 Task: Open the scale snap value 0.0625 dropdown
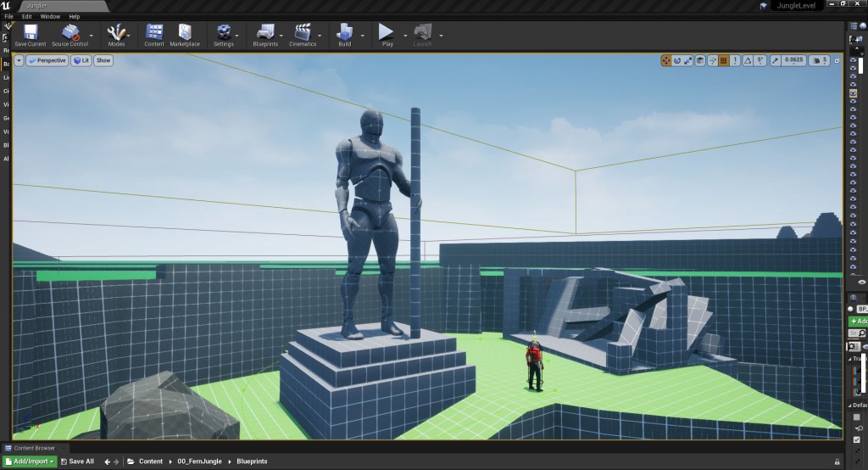click(x=794, y=60)
